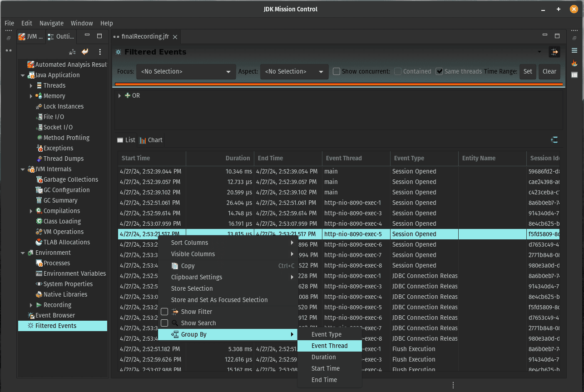Maximize the Outline side panel
Screen dimensions: 584x392
99,36
